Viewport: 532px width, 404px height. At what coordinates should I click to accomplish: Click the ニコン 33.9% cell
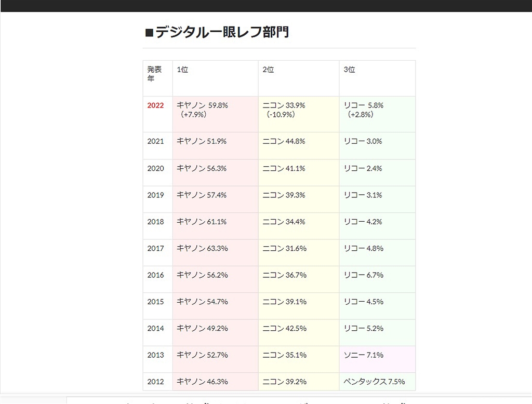284,110
